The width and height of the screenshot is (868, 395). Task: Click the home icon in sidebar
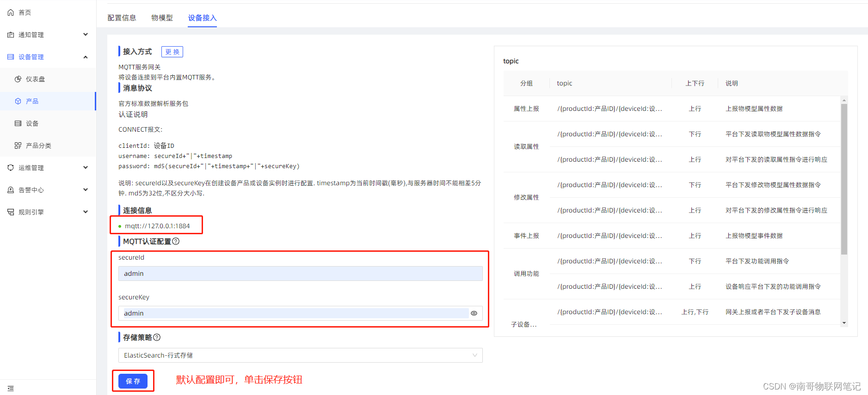(11, 12)
